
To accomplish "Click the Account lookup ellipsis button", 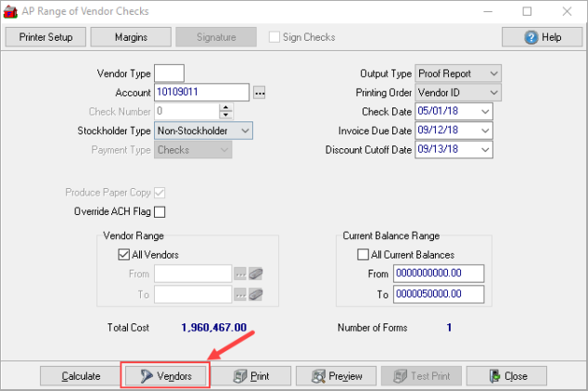I will point(260,93).
